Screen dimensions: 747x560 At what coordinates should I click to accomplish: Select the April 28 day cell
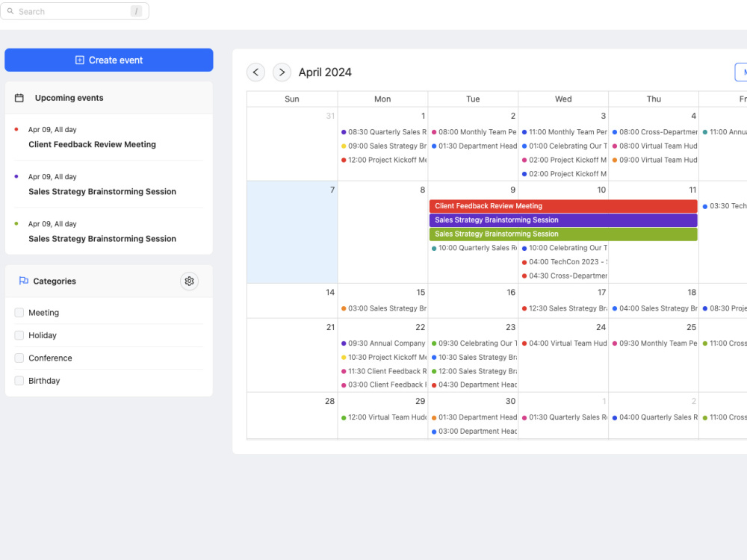tap(292, 416)
